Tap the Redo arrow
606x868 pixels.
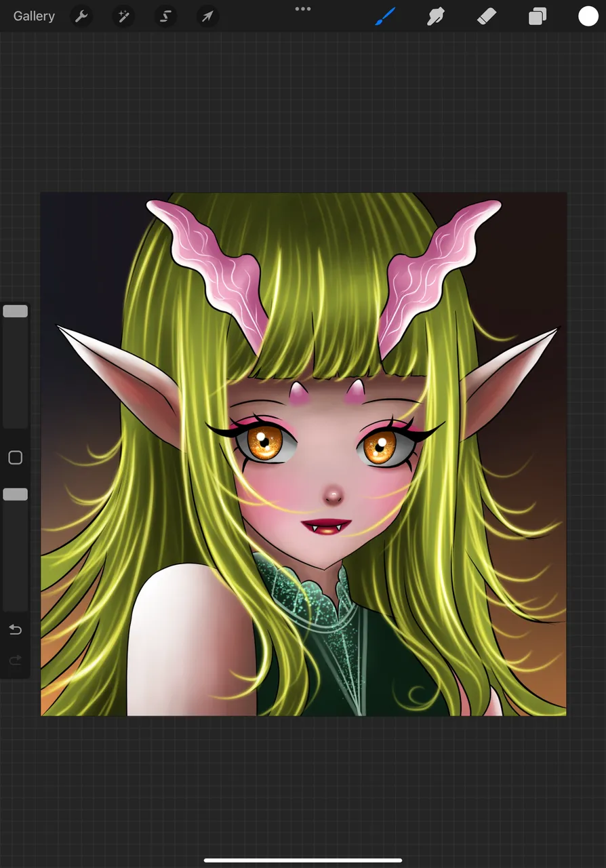coord(15,660)
